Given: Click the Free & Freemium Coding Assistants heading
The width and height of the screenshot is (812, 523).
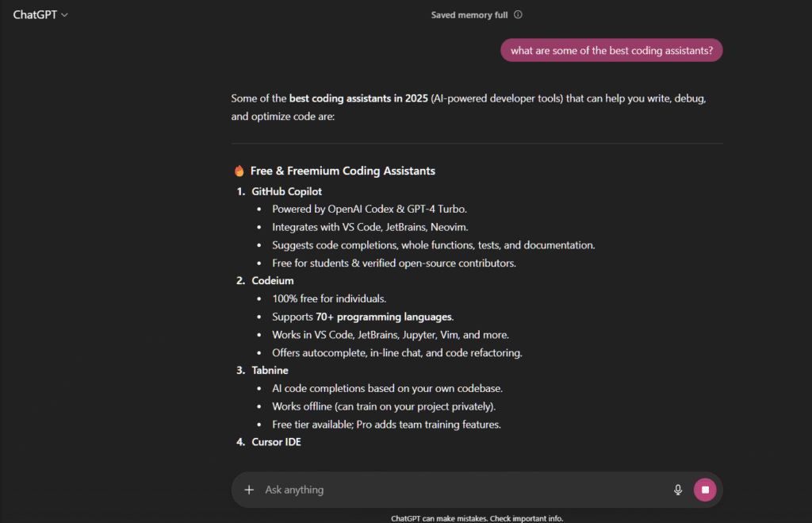Looking at the screenshot, I should (343, 171).
